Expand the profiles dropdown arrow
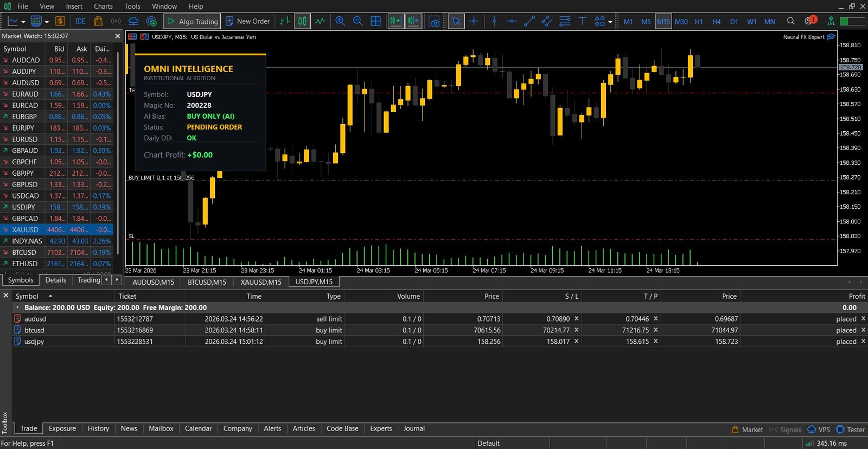The height and width of the screenshot is (449, 868). [x=47, y=22]
